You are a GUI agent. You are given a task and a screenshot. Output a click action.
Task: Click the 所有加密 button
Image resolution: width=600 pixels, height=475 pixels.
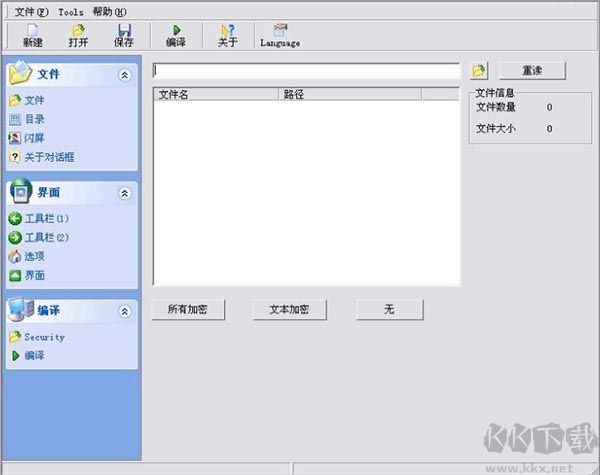[x=188, y=309]
